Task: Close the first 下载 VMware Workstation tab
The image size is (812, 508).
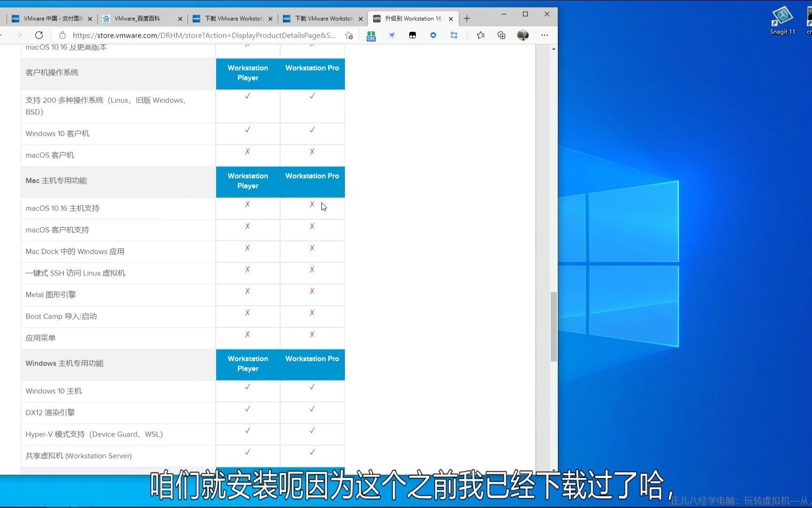Action: 271,19
